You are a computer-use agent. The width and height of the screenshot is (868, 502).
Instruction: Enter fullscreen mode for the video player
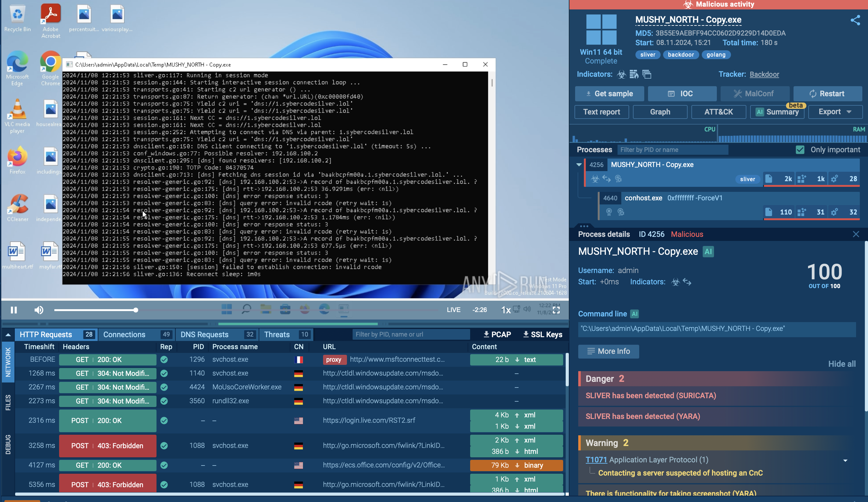(556, 310)
